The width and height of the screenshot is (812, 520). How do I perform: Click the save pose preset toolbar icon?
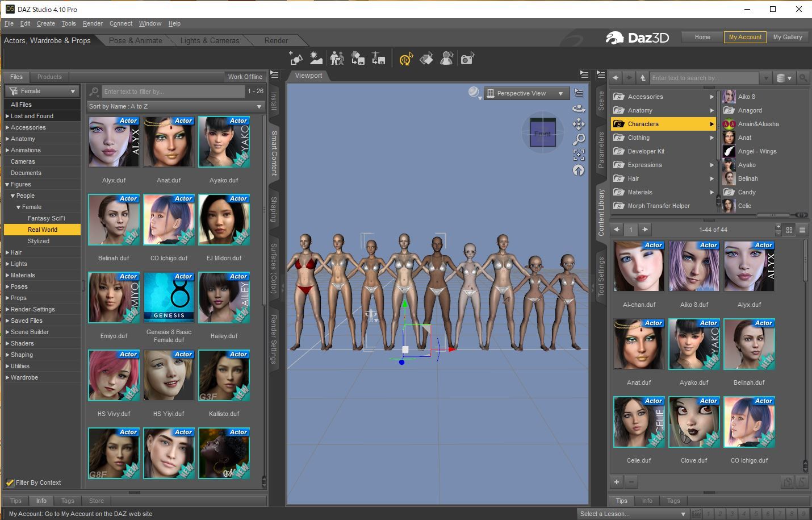(x=379, y=58)
